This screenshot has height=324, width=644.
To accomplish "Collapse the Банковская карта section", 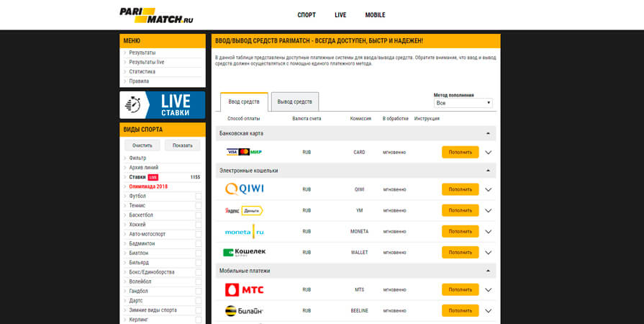I will click(488, 133).
